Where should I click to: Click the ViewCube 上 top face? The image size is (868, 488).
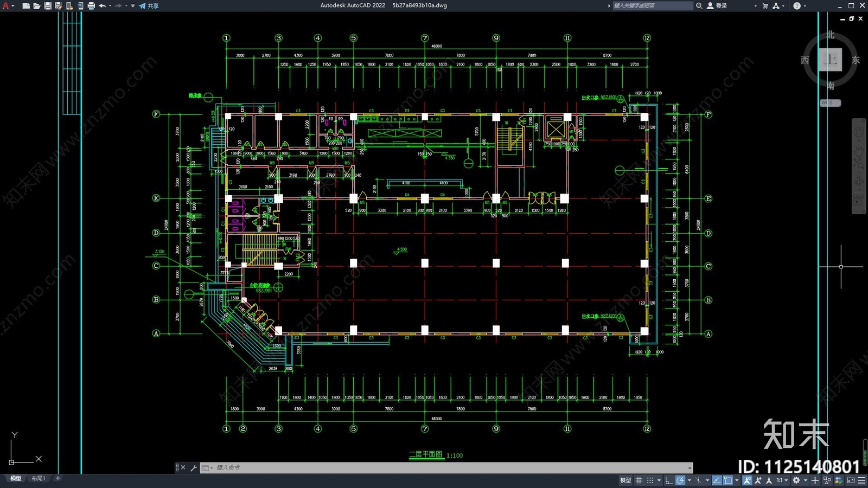[831, 59]
